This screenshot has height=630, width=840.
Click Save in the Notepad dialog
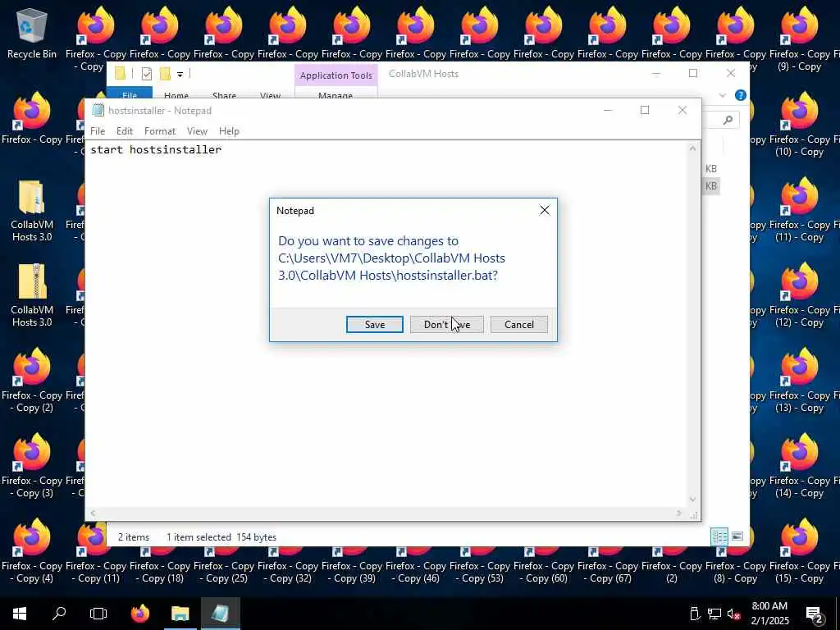pos(374,324)
